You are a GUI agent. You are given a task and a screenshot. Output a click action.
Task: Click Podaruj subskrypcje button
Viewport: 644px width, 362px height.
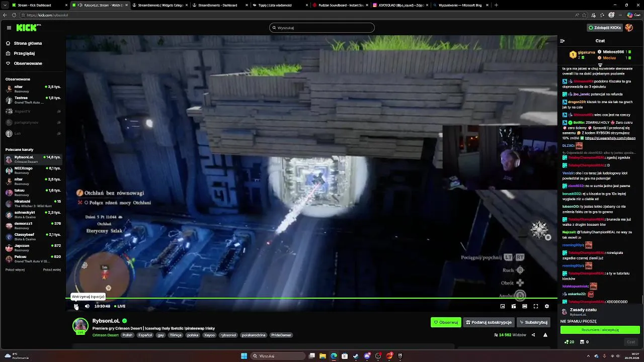tap(489, 322)
